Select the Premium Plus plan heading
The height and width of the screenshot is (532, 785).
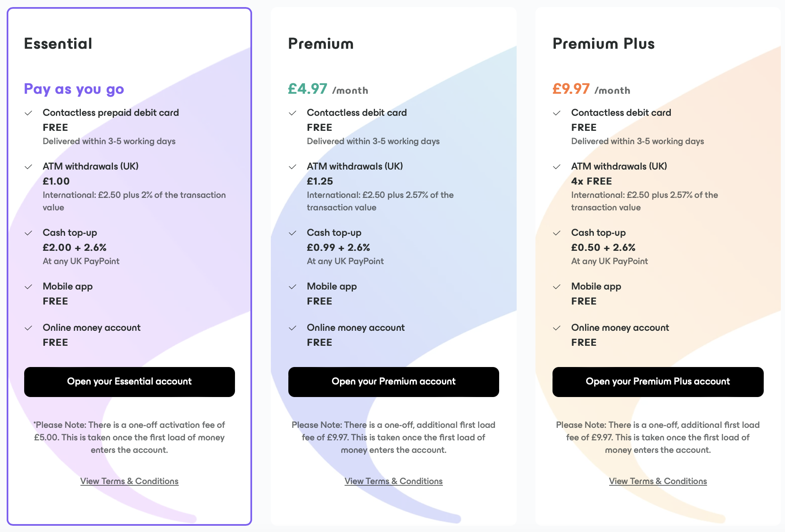(604, 44)
